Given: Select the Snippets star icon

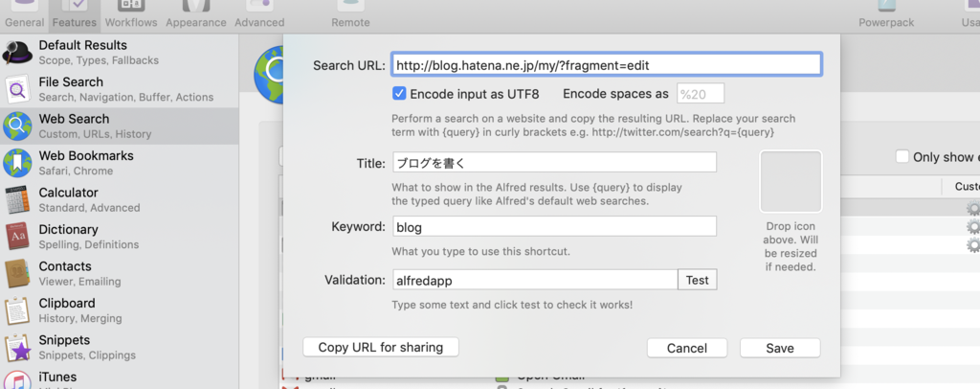Looking at the screenshot, I should pyautogui.click(x=17, y=348).
